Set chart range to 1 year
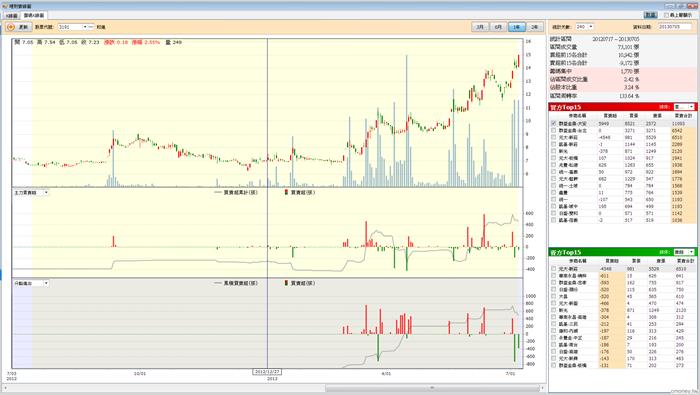 (x=517, y=27)
